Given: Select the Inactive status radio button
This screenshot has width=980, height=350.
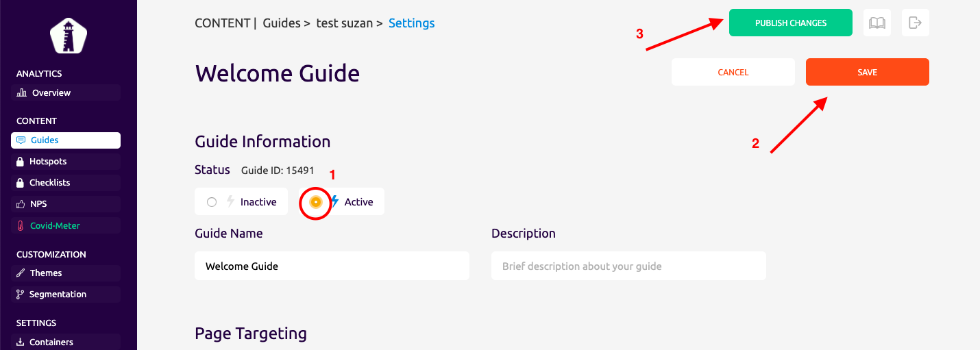Looking at the screenshot, I should click(212, 202).
